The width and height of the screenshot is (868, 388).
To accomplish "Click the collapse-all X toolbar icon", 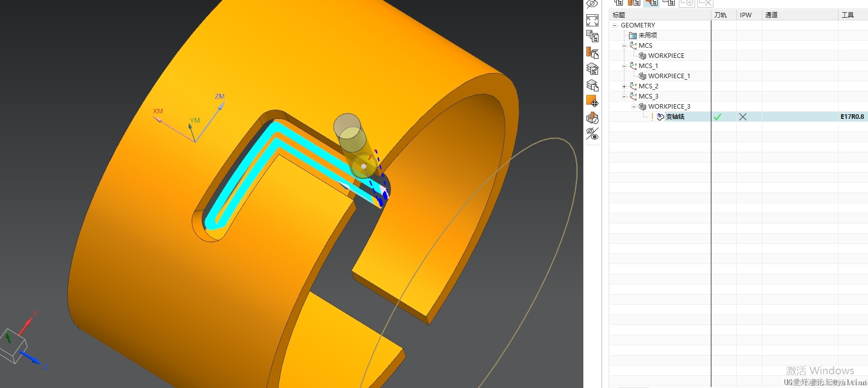I will pyautogui.click(x=705, y=3).
